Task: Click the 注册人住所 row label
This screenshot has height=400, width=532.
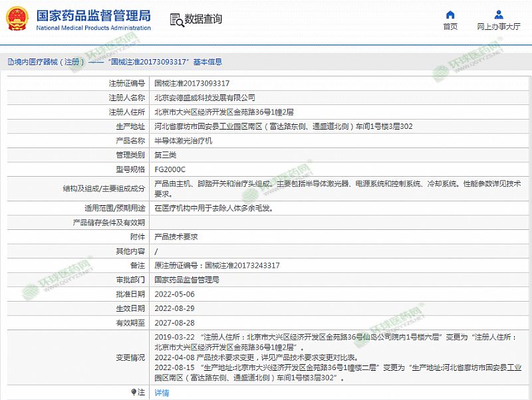Action: [x=127, y=112]
